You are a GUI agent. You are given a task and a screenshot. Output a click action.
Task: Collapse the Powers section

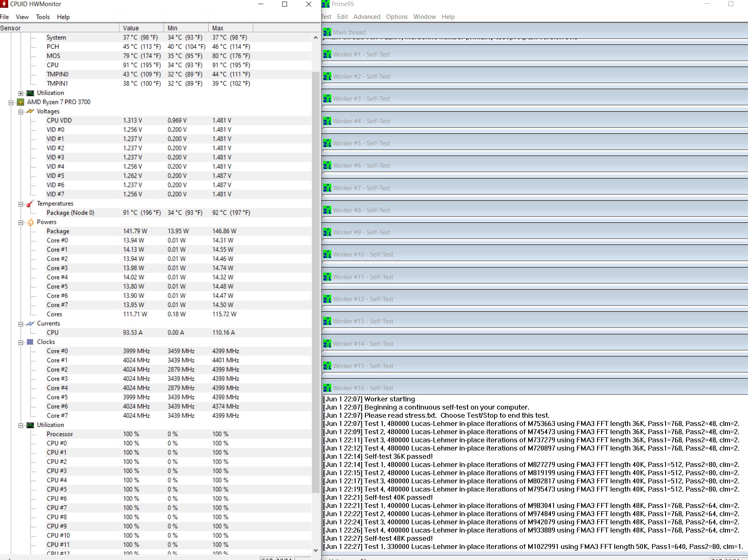[x=21, y=223]
